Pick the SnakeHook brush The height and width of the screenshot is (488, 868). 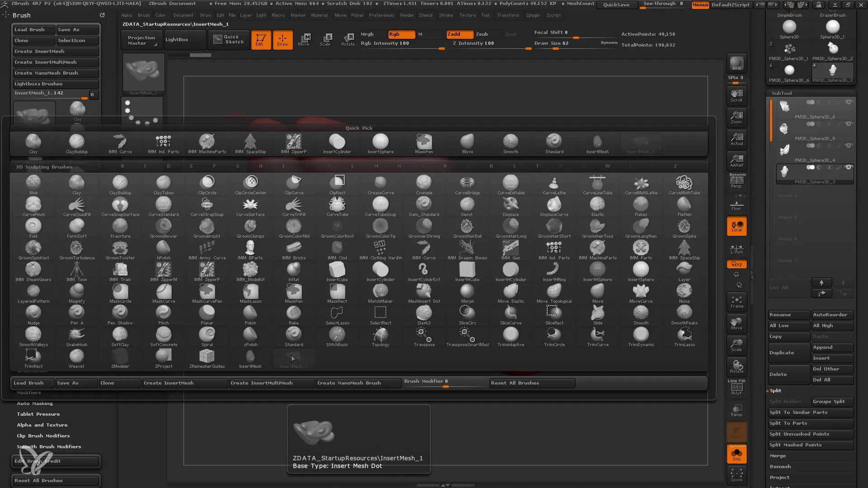pos(76,337)
